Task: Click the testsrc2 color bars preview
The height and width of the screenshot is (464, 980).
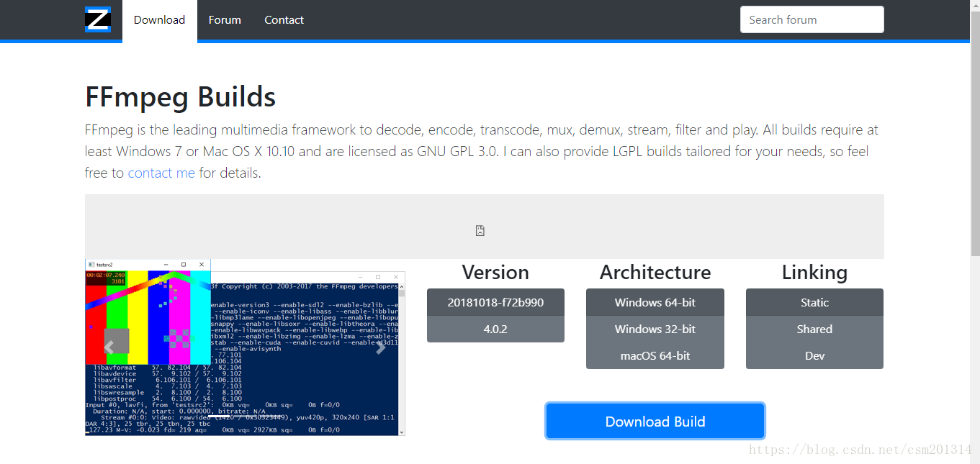Action: 148,317
